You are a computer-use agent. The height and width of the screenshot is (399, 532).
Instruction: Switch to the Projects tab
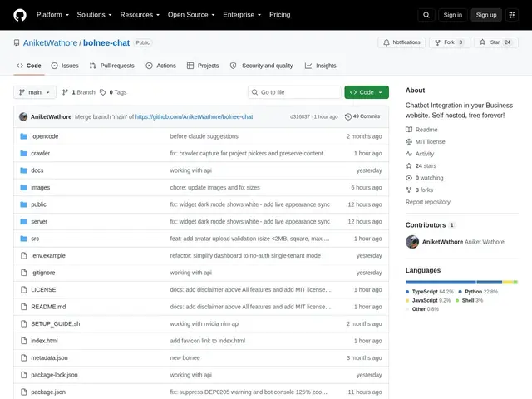pyautogui.click(x=203, y=66)
